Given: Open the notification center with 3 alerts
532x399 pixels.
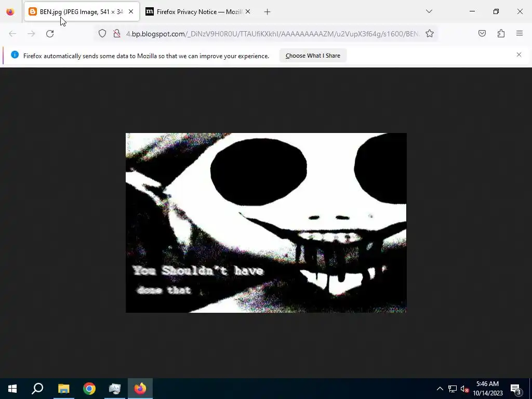Looking at the screenshot, I should coord(516,389).
